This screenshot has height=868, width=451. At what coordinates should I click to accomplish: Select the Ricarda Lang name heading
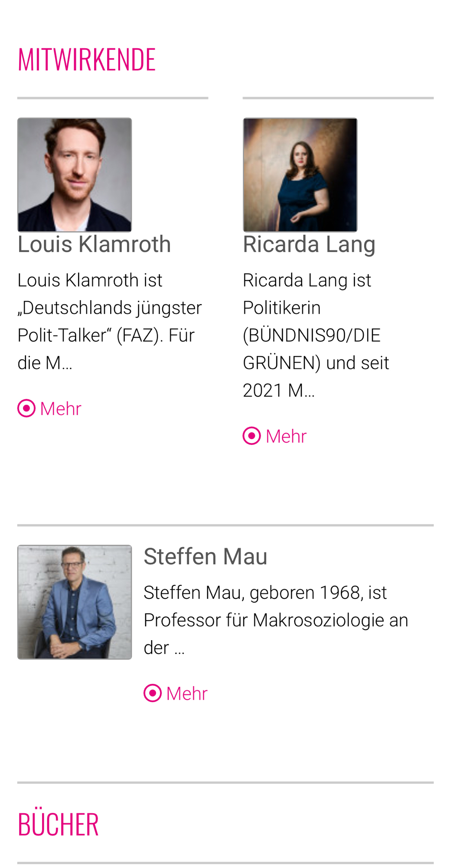point(309,244)
